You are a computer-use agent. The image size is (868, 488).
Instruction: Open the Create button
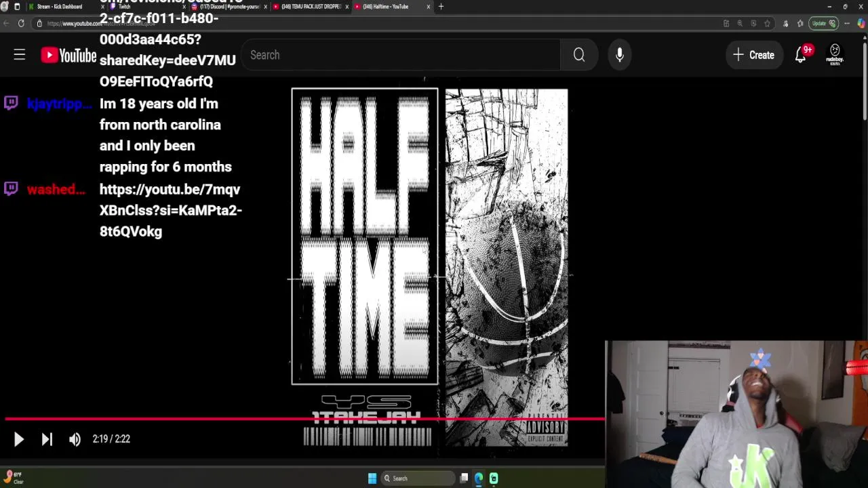[x=753, y=55]
